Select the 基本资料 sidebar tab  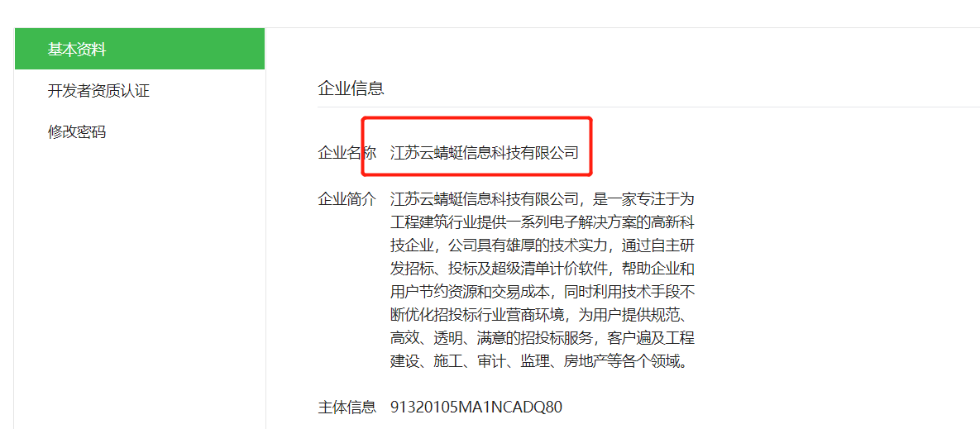click(140, 49)
